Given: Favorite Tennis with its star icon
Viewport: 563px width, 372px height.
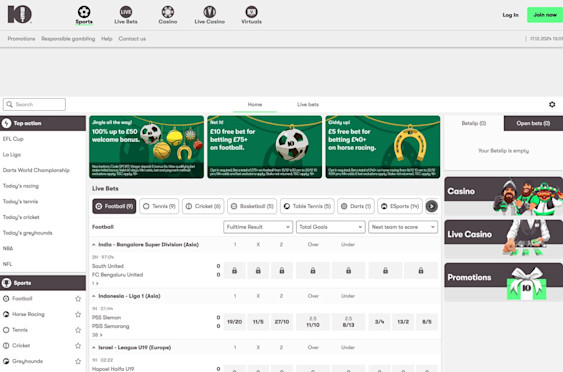Looking at the screenshot, I should point(78,330).
